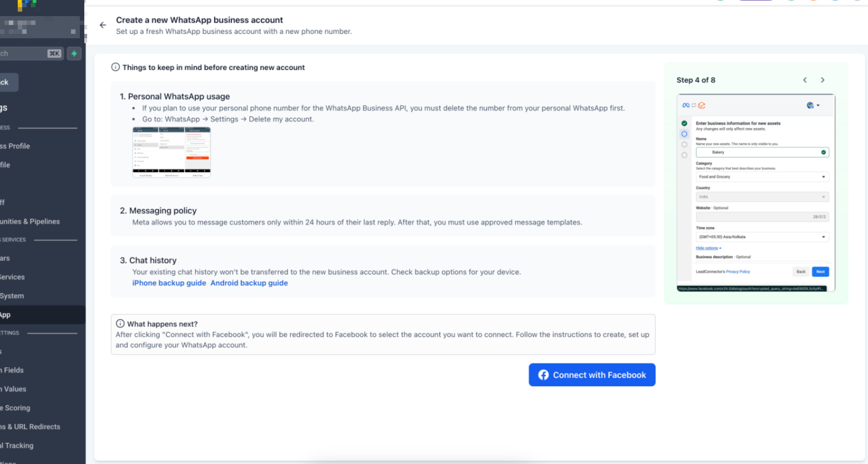Click the info icon beside "What happens next?"
The image size is (868, 464).
(120, 323)
